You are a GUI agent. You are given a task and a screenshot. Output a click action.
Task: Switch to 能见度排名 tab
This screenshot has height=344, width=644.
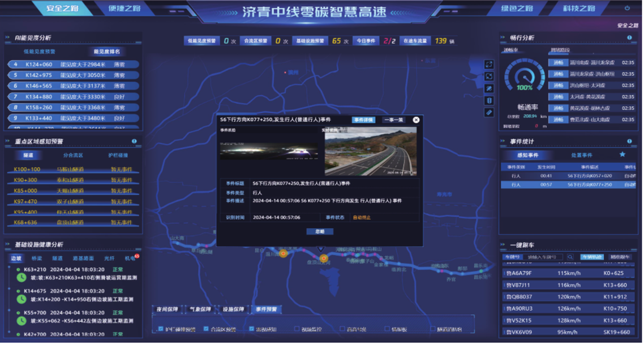click(106, 52)
